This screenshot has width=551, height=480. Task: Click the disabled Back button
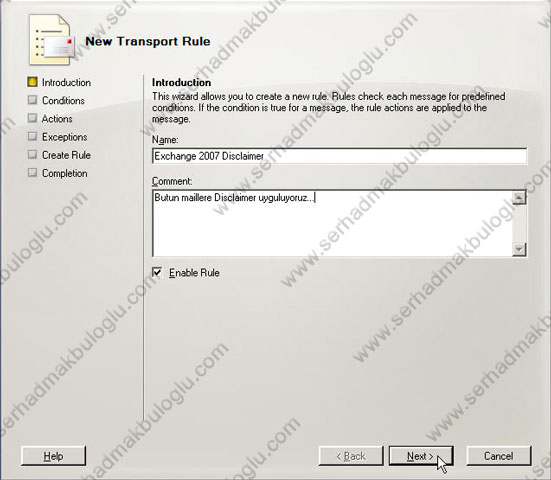[x=351, y=456]
